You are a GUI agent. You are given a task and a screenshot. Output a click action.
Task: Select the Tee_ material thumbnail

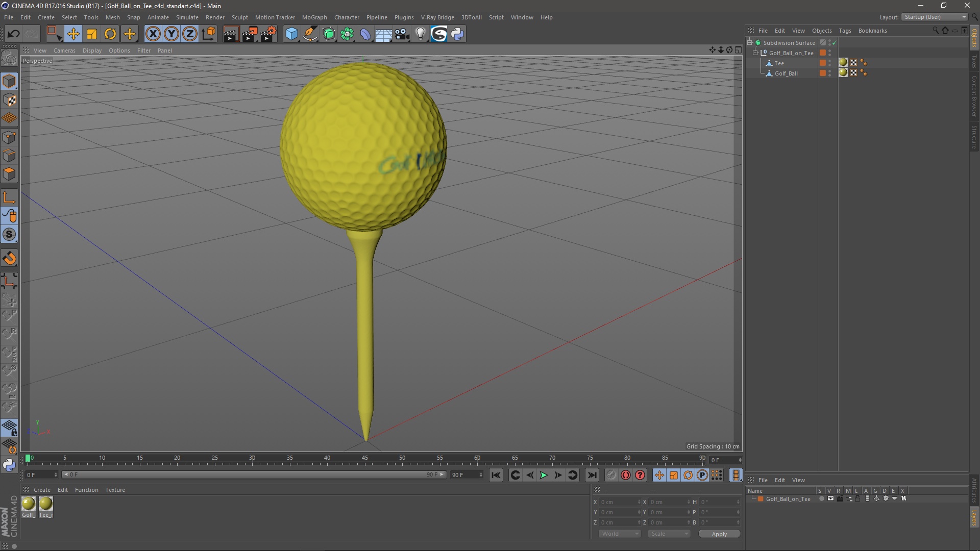(46, 507)
